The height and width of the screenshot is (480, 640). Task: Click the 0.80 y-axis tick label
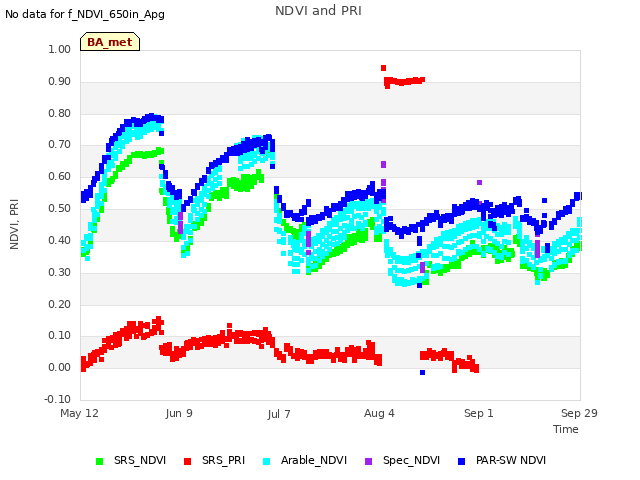(60, 113)
